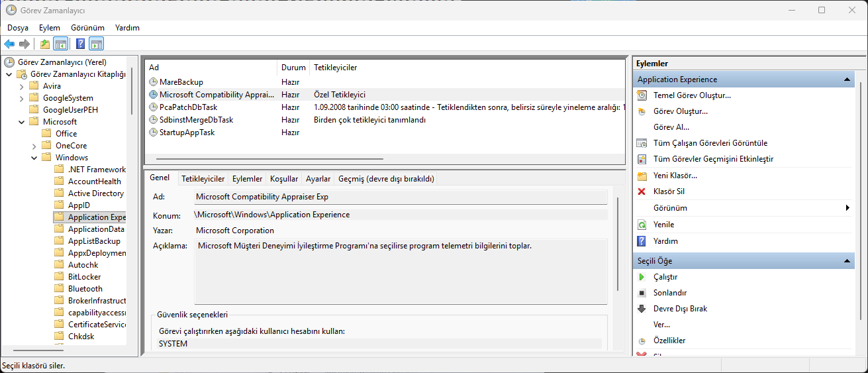This screenshot has width=868, height=373.
Task: Select the Chkdsk folder in tree
Action: pyautogui.click(x=81, y=337)
